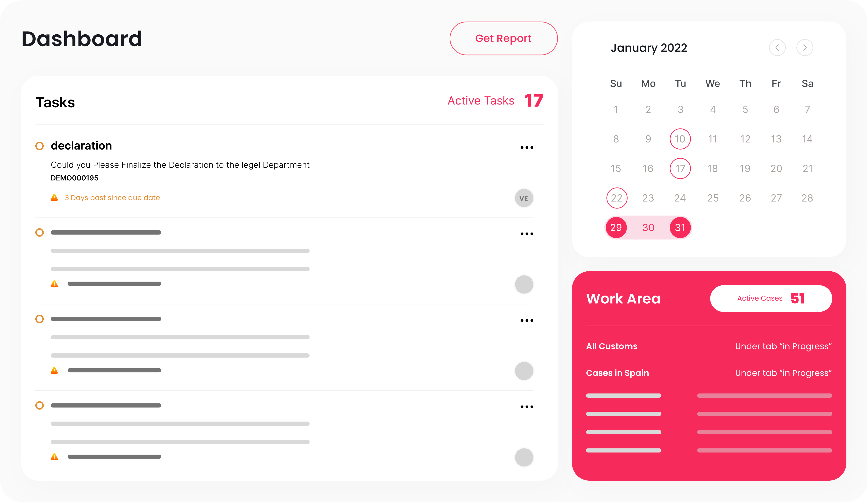Screen dimensions: 868x502
Task: Select the All Customs work area row
Action: pyautogui.click(x=611, y=346)
